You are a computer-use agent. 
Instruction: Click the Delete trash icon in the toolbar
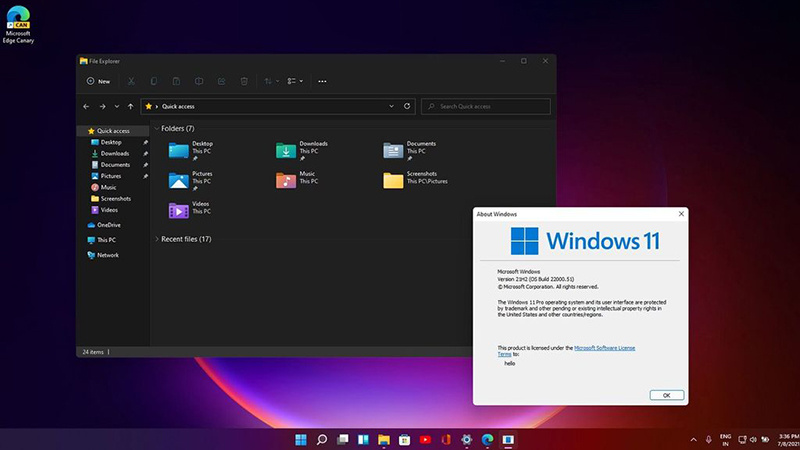point(245,81)
